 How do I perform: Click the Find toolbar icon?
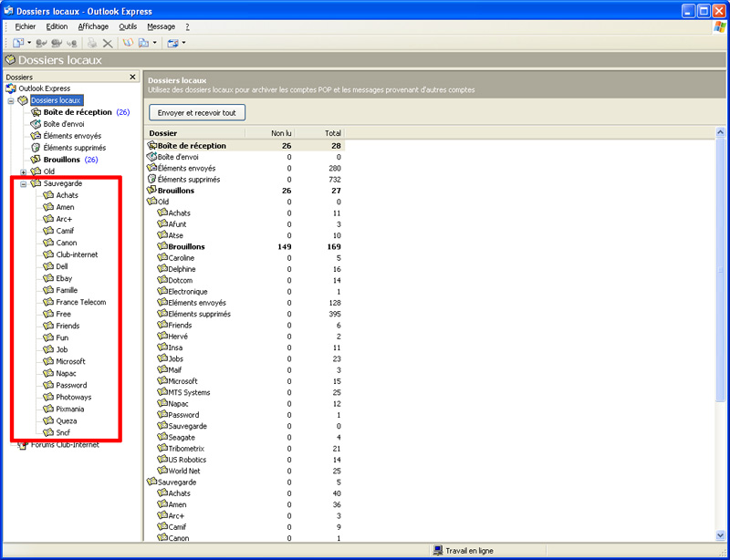(144, 43)
